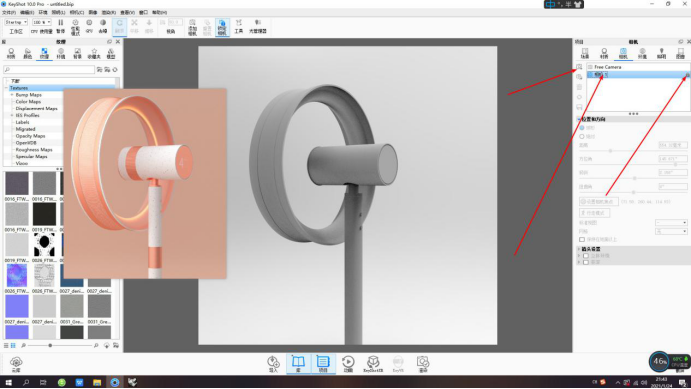Click the Import icon in bottom toolbar
This screenshot has height=389, width=691.
(x=273, y=364)
